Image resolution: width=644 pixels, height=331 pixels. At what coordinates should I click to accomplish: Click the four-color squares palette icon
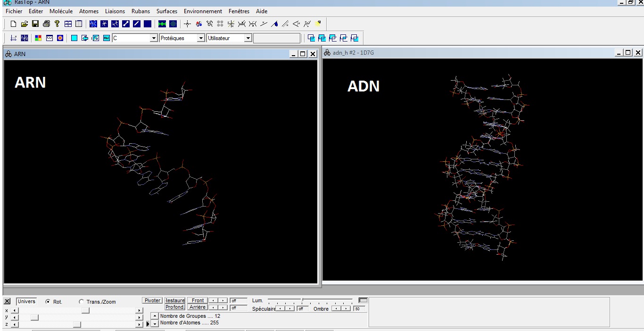[39, 38]
